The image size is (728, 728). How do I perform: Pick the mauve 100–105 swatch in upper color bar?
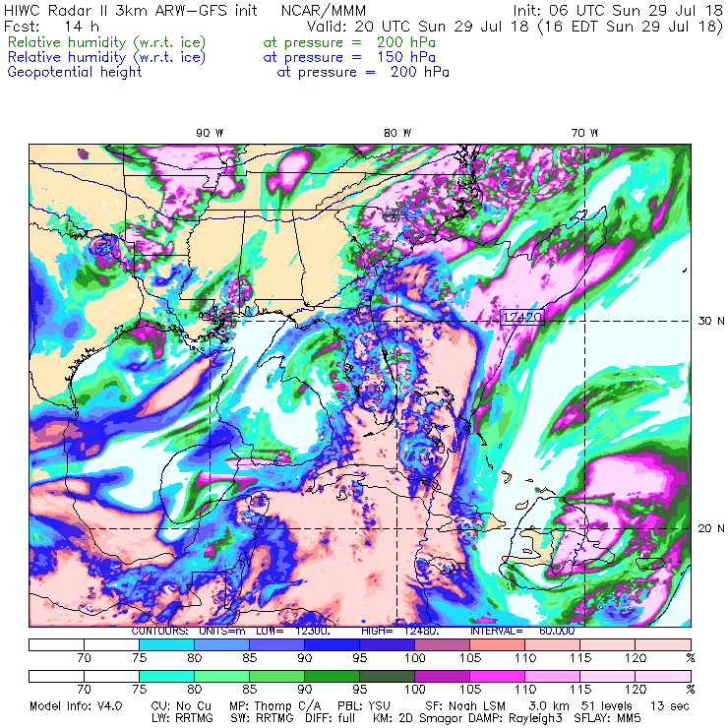443,644
